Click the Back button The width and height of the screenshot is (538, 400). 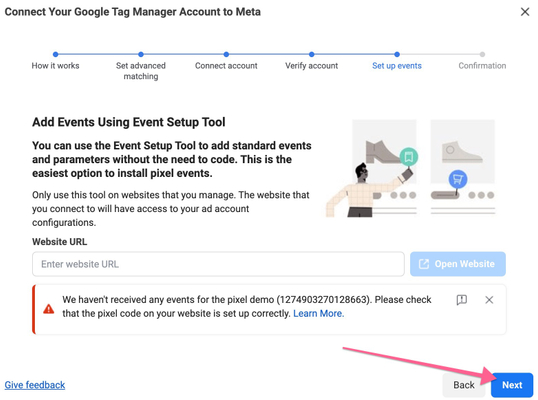[464, 385]
